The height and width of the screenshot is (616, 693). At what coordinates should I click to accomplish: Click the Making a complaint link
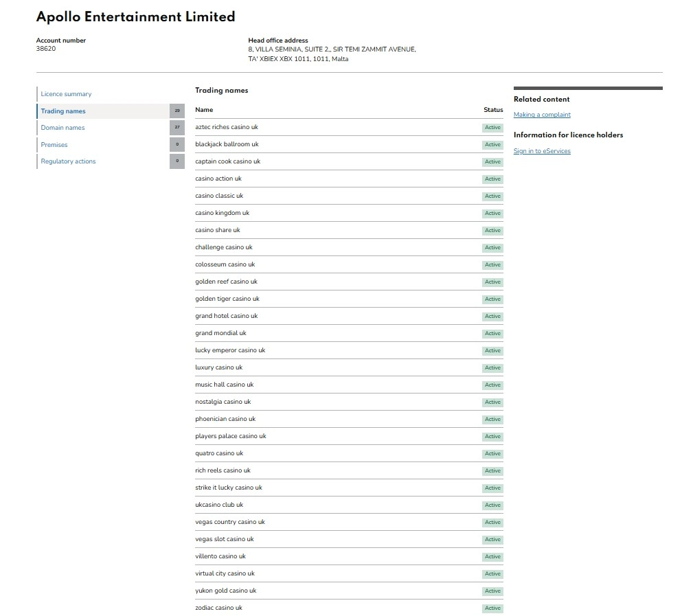click(542, 115)
